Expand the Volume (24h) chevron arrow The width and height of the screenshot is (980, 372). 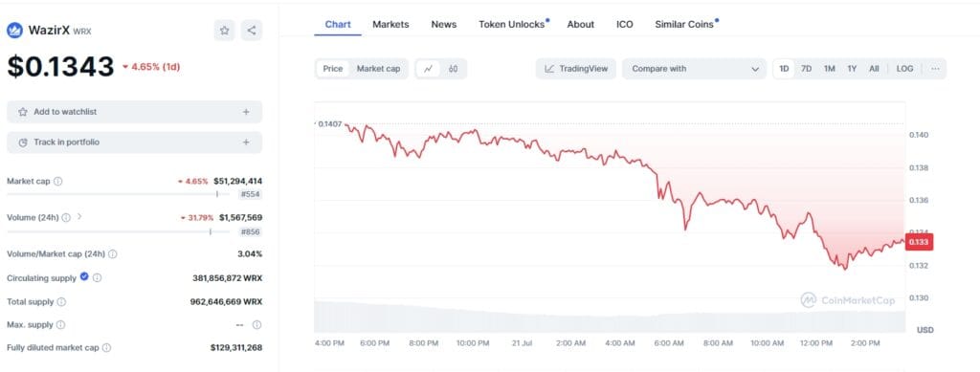click(79, 217)
